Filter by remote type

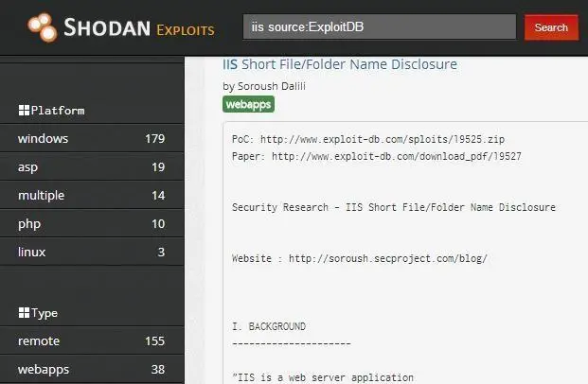[x=92, y=340]
